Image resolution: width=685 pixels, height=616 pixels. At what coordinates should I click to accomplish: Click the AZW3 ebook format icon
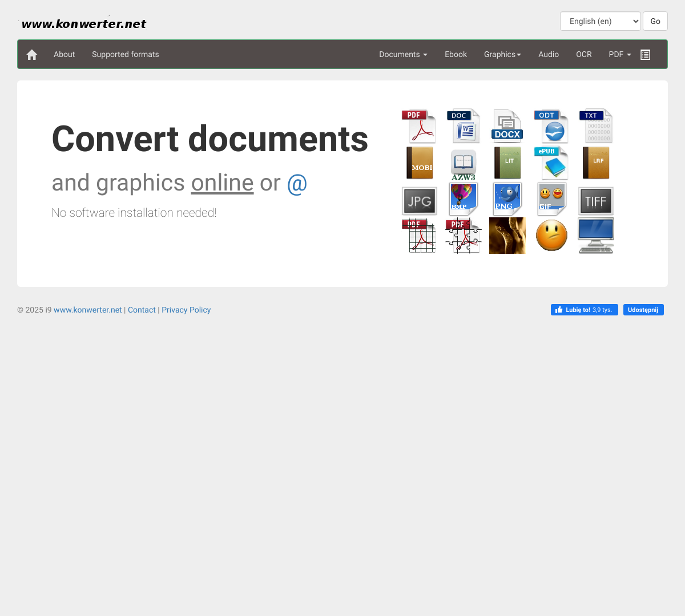(463, 165)
